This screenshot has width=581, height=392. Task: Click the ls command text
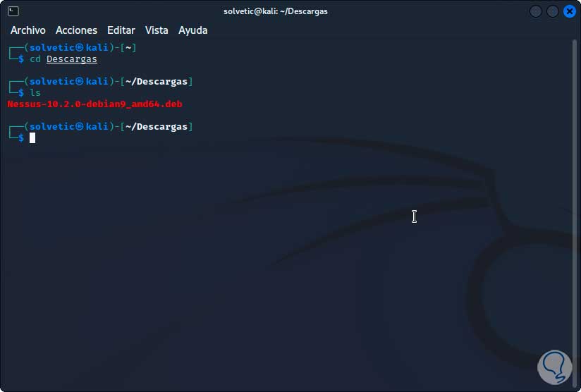pos(35,92)
